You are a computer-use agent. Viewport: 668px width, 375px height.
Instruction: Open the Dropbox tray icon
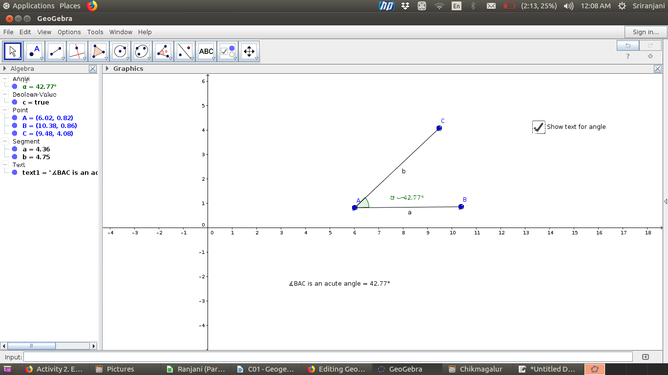point(405,6)
